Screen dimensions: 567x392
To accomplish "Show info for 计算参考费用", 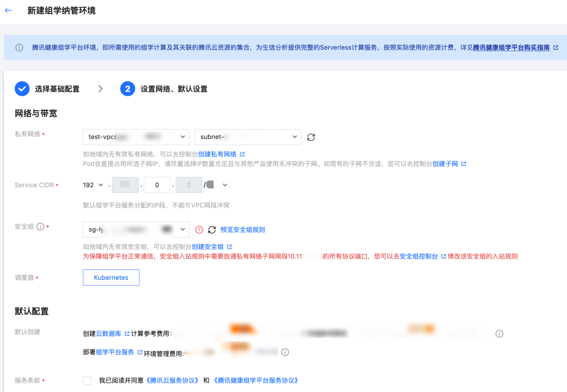I will click(499, 334).
